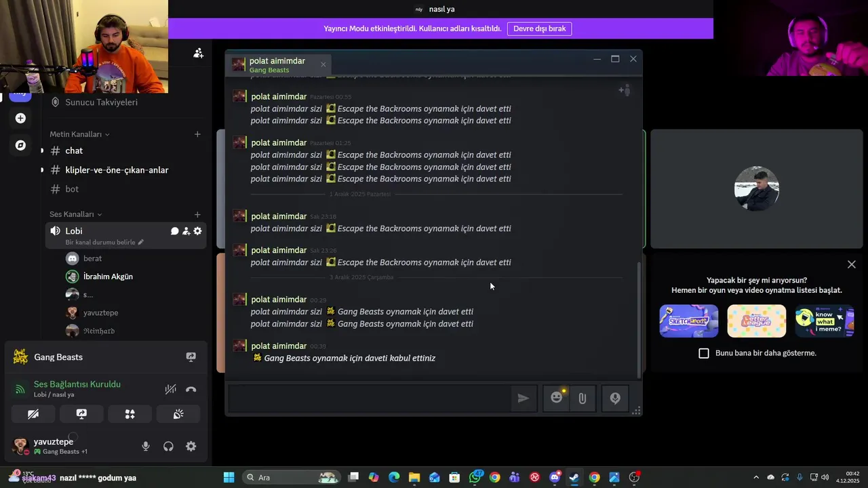Send the Steam chat message
This screenshot has width=868, height=488.
[x=524, y=399]
